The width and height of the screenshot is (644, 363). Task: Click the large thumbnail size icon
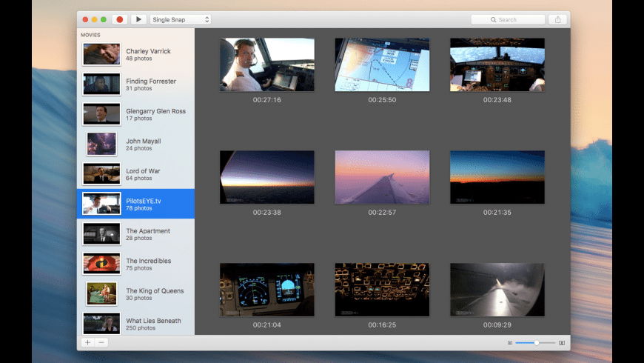562,343
